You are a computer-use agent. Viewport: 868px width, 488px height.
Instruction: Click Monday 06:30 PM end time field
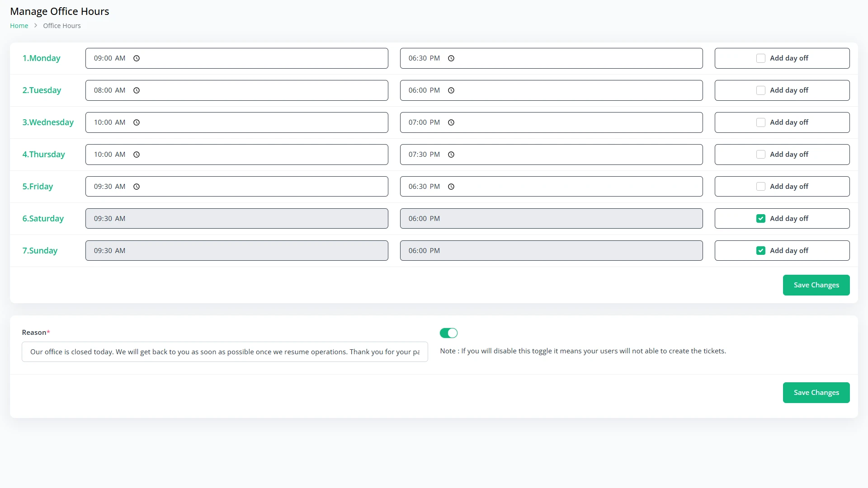coord(551,58)
